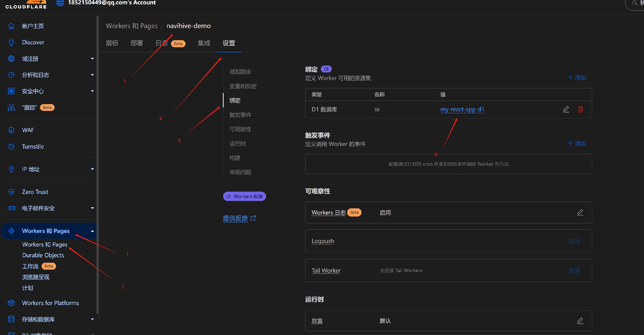Click the Zero Trust sidebar icon
Screen dimensions: 644x335
(x=11, y=192)
